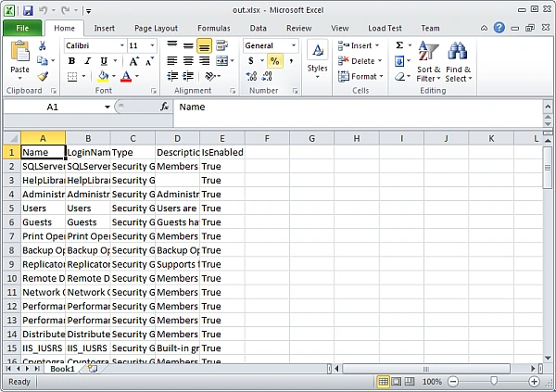The width and height of the screenshot is (556, 392).
Task: Click the Fill down icon
Action: point(399,61)
